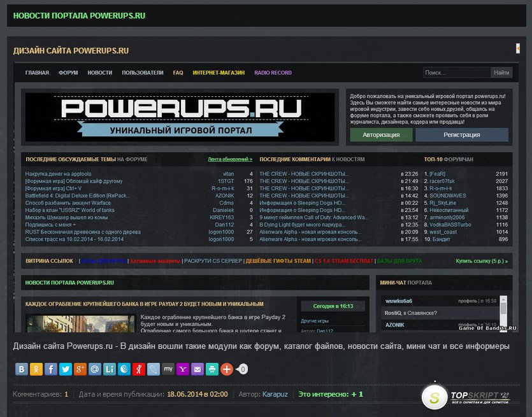Open Payday 2 news article headline
This screenshot has height=417, width=532.
coord(144,304)
